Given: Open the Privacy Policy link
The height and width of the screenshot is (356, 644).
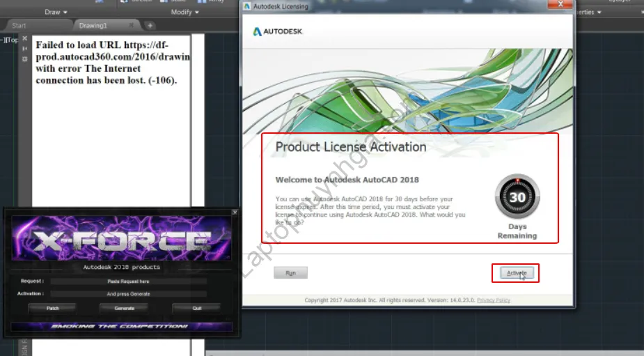Looking at the screenshot, I should point(494,300).
